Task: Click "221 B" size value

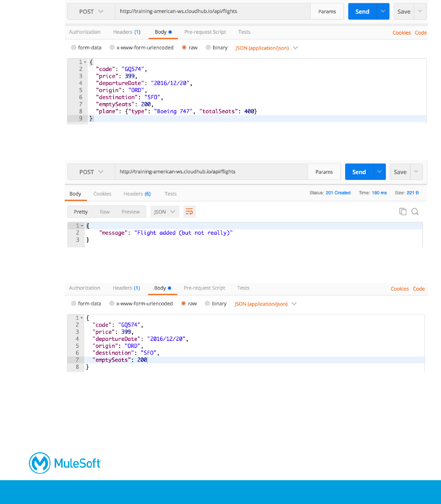Action: (413, 193)
